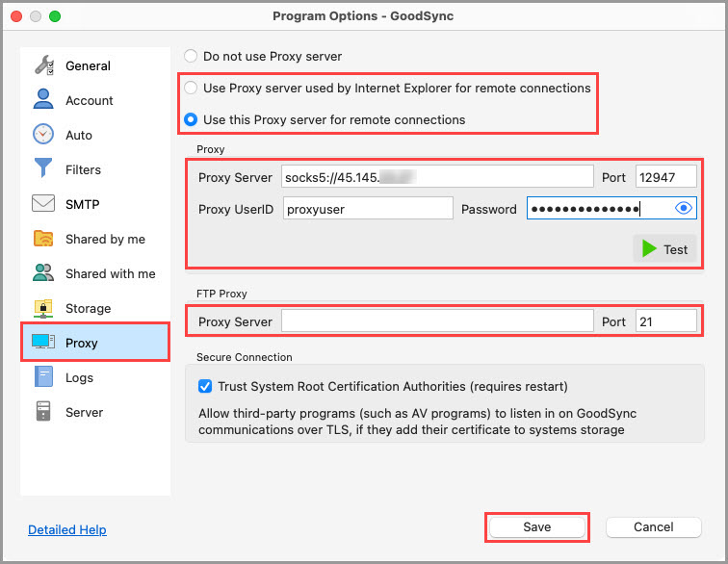Viewport: 728px width, 564px height.
Task: Click the General wrench icon in sidebar
Action: pos(44,66)
